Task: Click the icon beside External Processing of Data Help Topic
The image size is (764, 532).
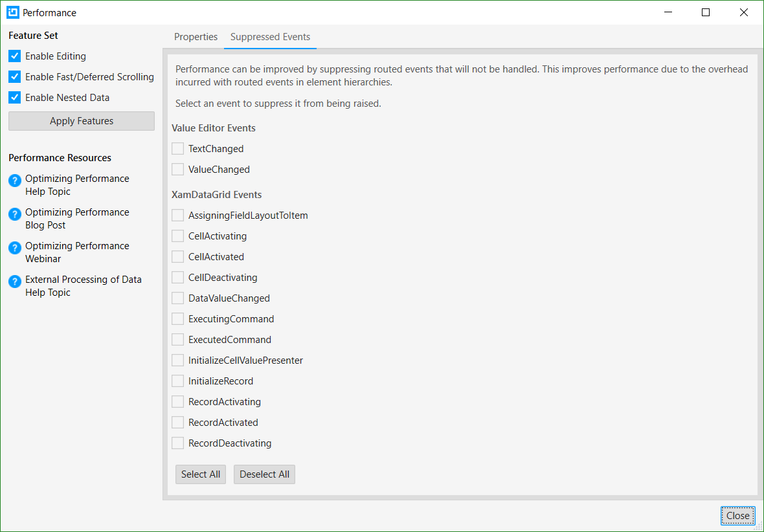Action: [x=14, y=280]
